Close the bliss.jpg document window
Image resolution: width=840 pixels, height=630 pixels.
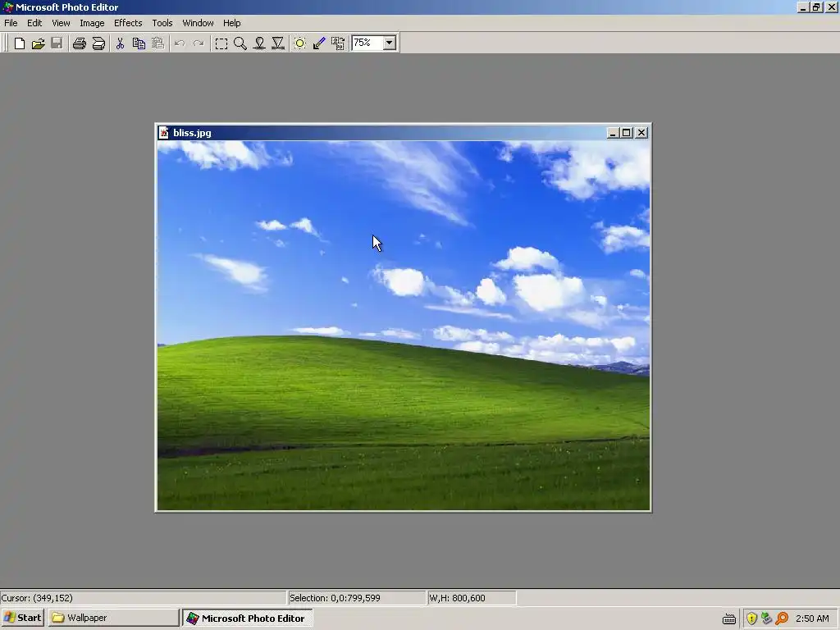pos(641,133)
